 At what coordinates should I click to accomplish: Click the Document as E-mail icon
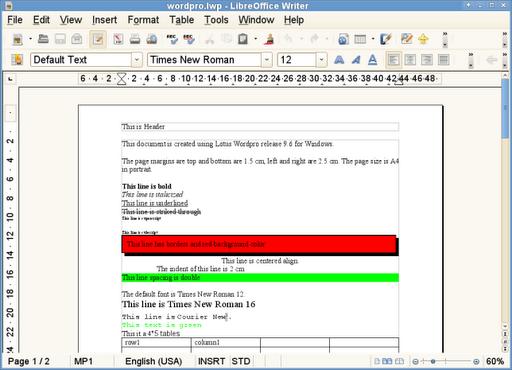pos(77,39)
